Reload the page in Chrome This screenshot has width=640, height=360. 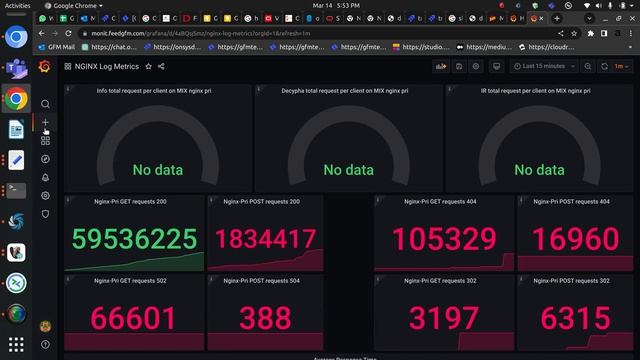[x=68, y=33]
